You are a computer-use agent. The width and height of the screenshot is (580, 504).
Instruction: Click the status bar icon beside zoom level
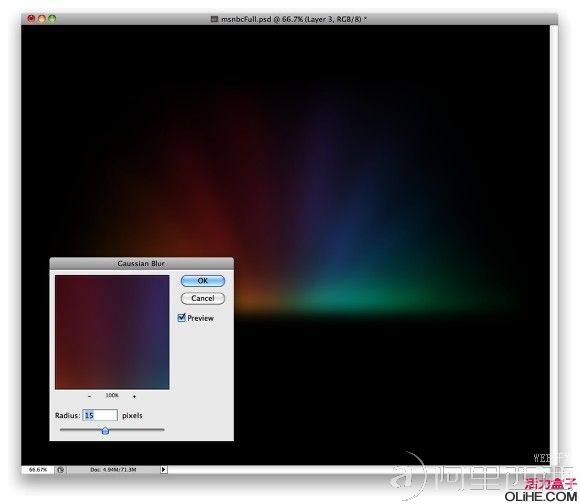(x=61, y=470)
